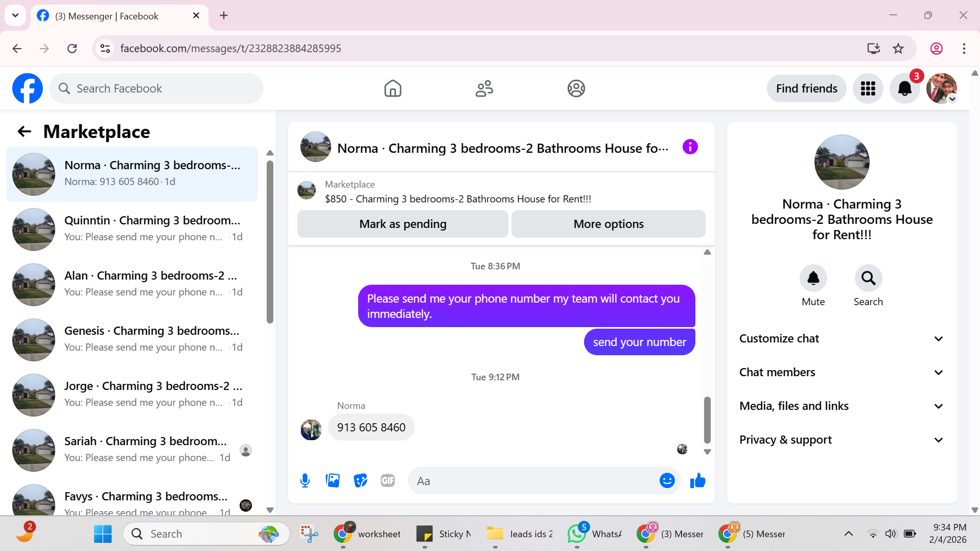Screen dimensions: 980x551
Task: Click Find friends button
Action: click(x=806, y=88)
